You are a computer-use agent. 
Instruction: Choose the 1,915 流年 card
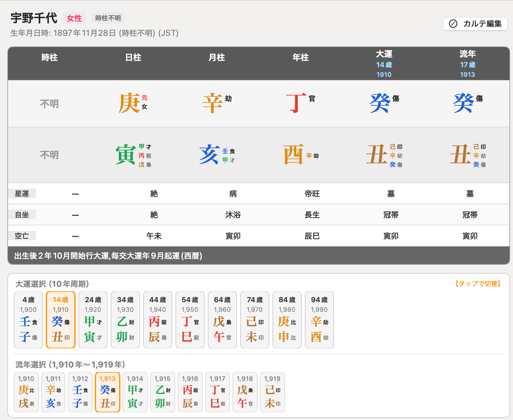click(163, 392)
